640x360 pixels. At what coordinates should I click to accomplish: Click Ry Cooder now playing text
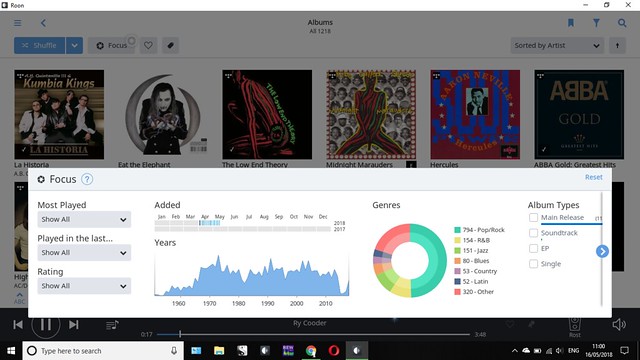[x=309, y=323]
